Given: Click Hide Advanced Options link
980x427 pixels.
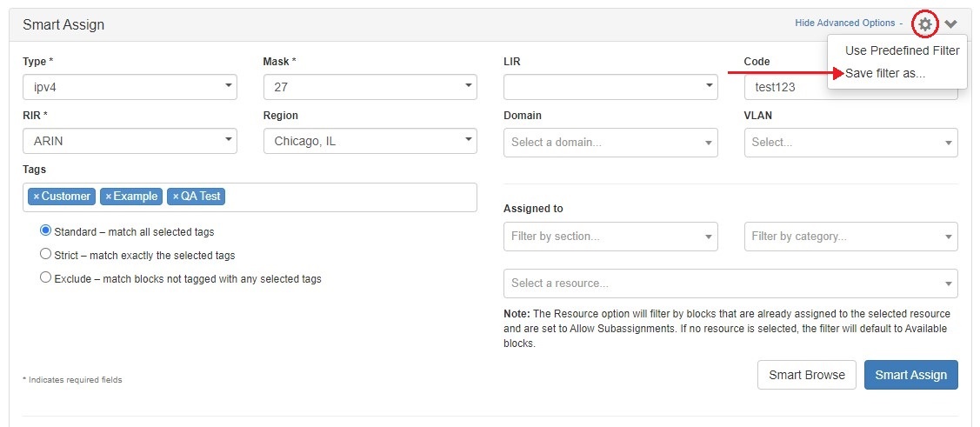Looking at the screenshot, I should pos(844,23).
